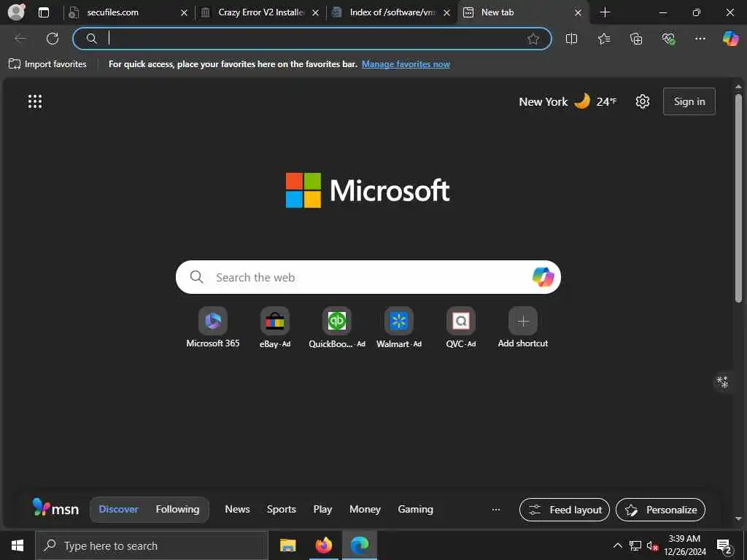Screen dimensions: 747x560
Task: Click the Add shortcut plus tile
Action: [522, 328]
